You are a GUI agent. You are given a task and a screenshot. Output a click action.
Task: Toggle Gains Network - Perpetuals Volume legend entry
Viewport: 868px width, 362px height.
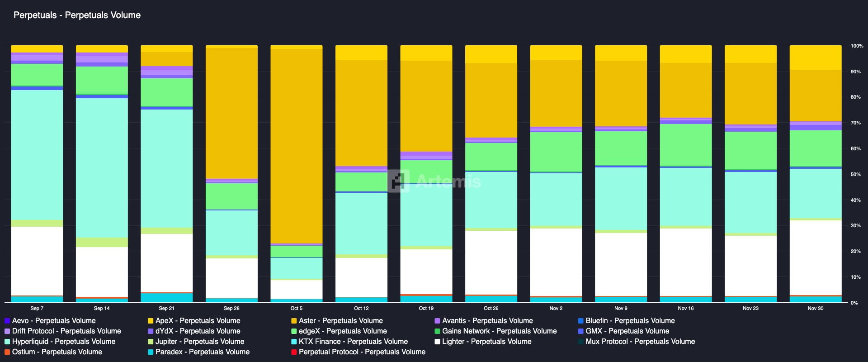499,331
